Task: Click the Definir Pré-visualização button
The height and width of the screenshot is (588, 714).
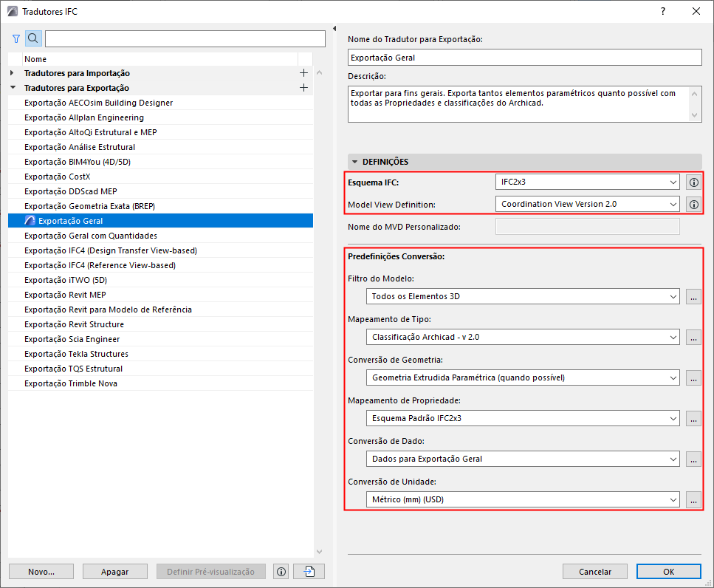Action: click(211, 571)
